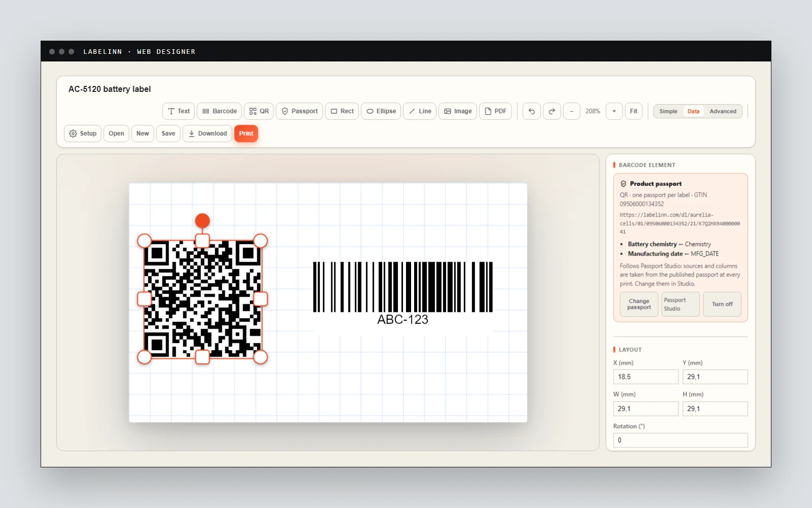Edit the X (mm) field
The height and width of the screenshot is (508, 812).
pyautogui.click(x=646, y=377)
